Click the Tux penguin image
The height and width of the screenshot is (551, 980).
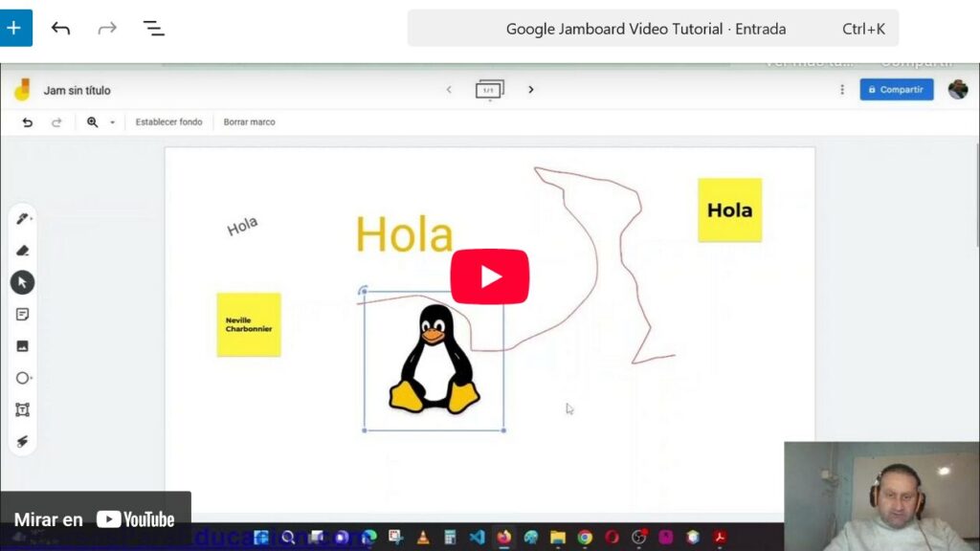point(434,361)
